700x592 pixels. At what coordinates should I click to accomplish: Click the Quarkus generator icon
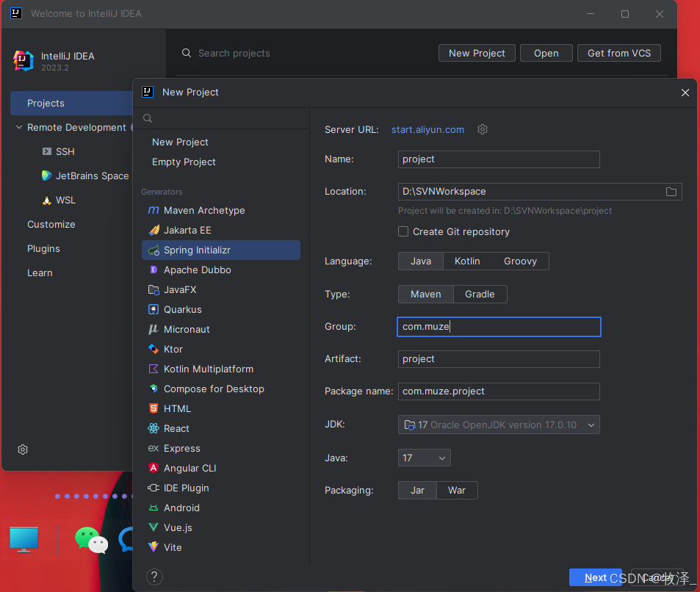154,309
